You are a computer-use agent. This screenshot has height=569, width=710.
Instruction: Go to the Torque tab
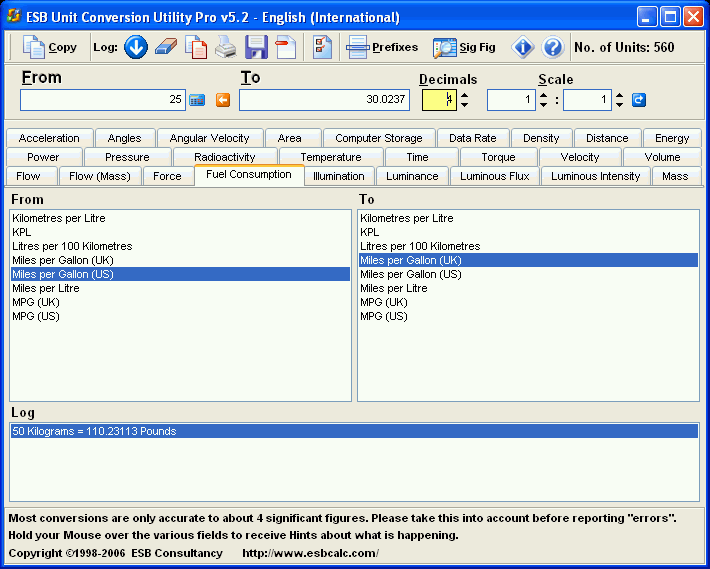499,157
